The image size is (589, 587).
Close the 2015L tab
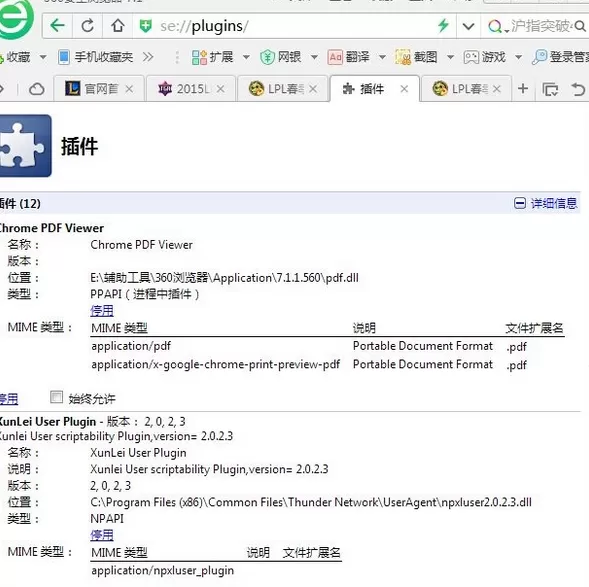pos(220,89)
